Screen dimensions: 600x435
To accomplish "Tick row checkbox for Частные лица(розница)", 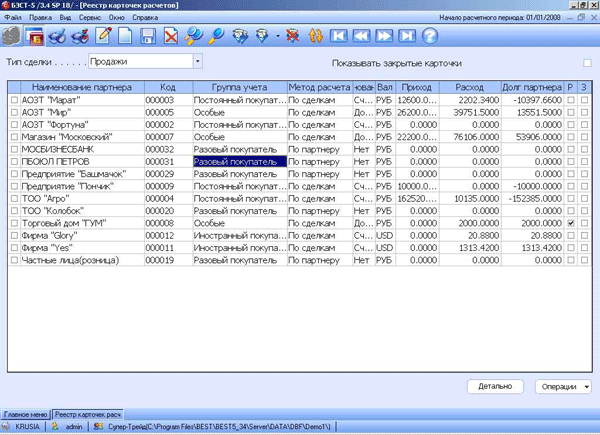I will pyautogui.click(x=14, y=260).
